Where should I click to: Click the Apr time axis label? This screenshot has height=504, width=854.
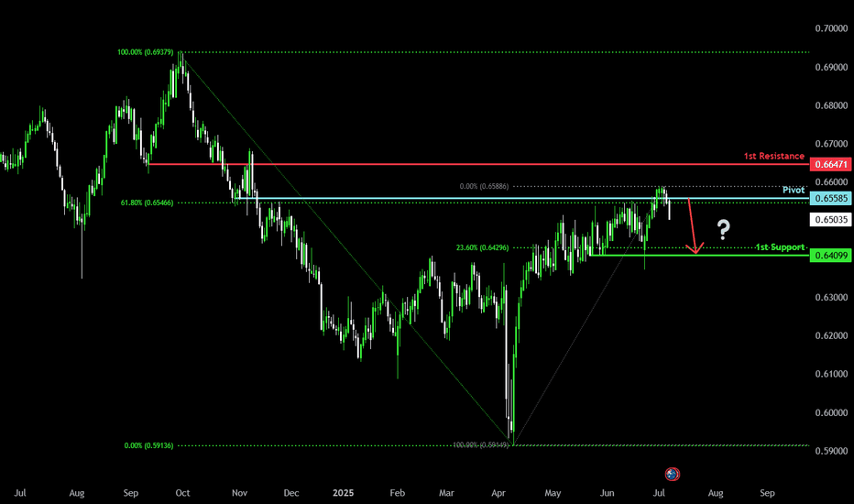coord(498,493)
